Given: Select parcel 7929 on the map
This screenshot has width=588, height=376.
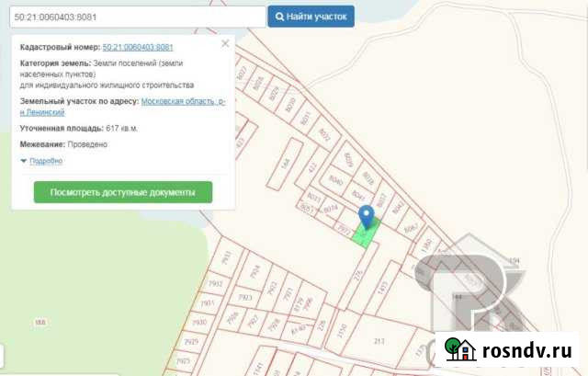Looking at the screenshot, I should pos(191,342).
